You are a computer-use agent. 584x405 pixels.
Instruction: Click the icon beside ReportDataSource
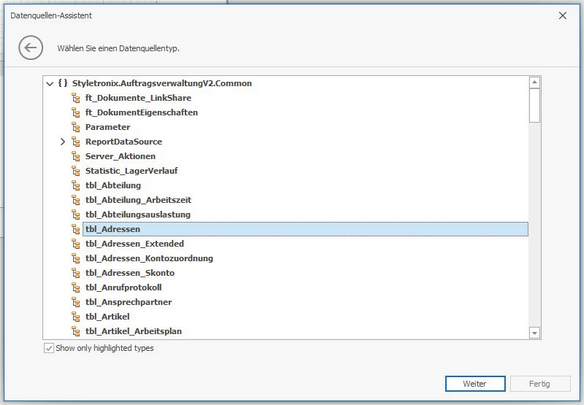(x=76, y=142)
